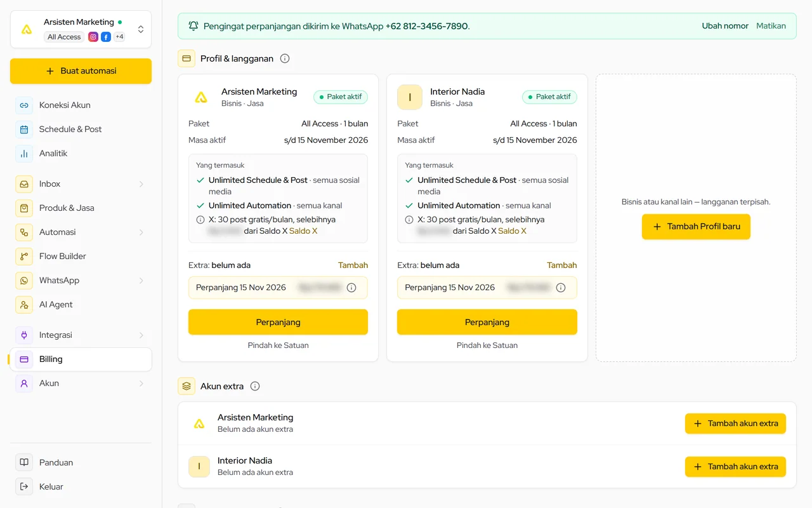
Task: Click the Interior Nadia avatar in profile card
Action: point(410,97)
